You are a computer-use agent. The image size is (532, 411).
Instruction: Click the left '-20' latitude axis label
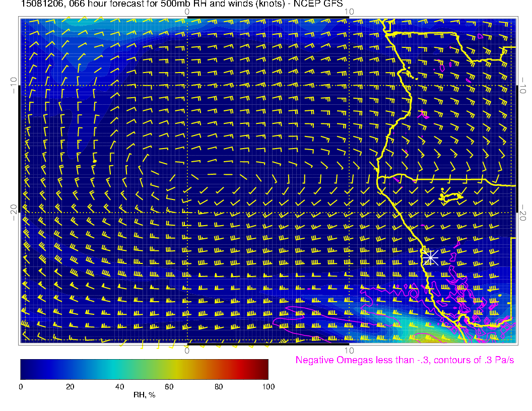point(14,213)
